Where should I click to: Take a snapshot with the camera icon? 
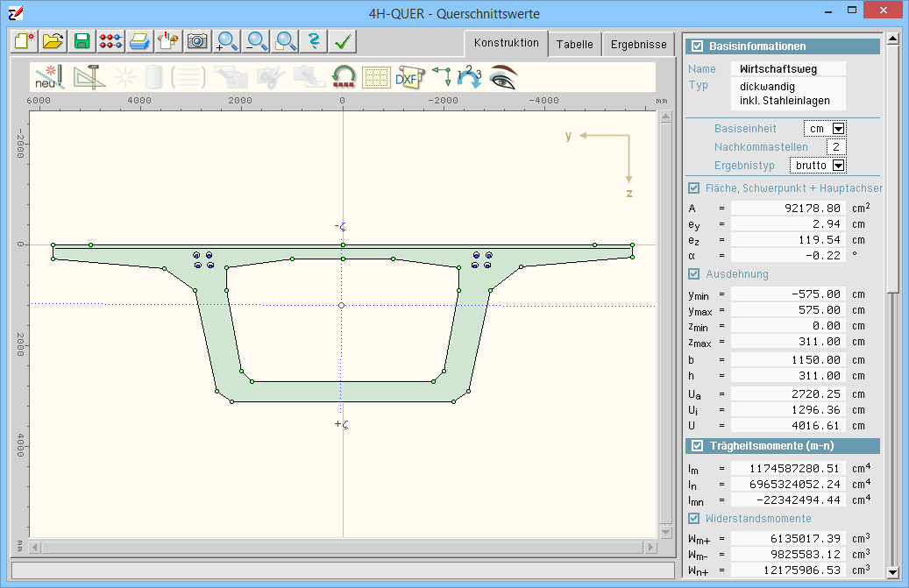[x=197, y=41]
